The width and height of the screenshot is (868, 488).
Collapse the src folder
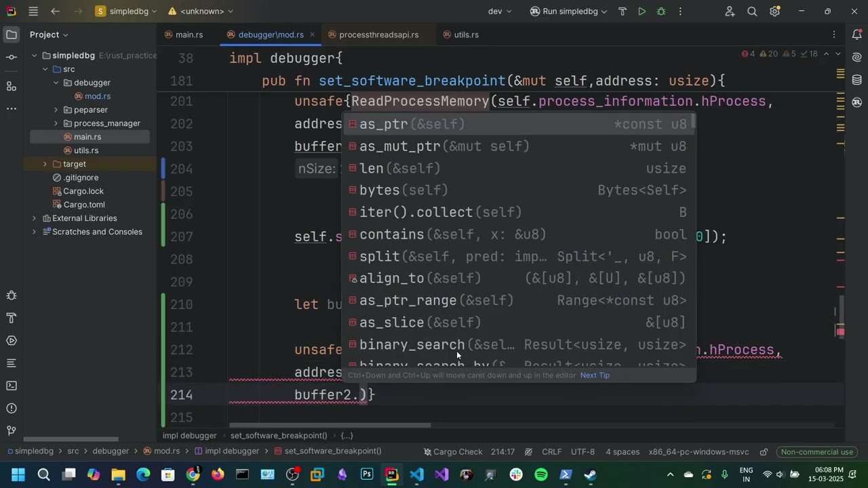(x=45, y=69)
